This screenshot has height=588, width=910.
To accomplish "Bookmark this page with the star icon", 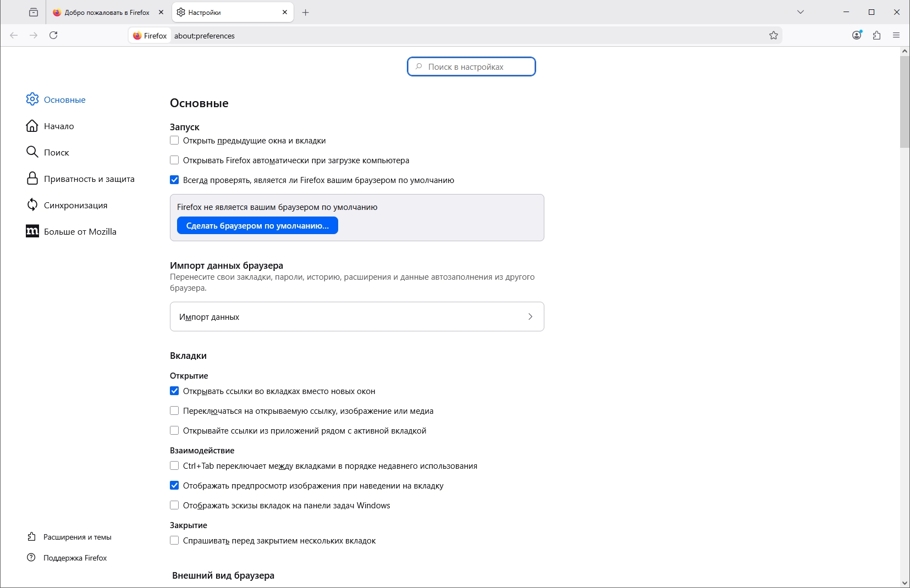I will click(x=774, y=35).
